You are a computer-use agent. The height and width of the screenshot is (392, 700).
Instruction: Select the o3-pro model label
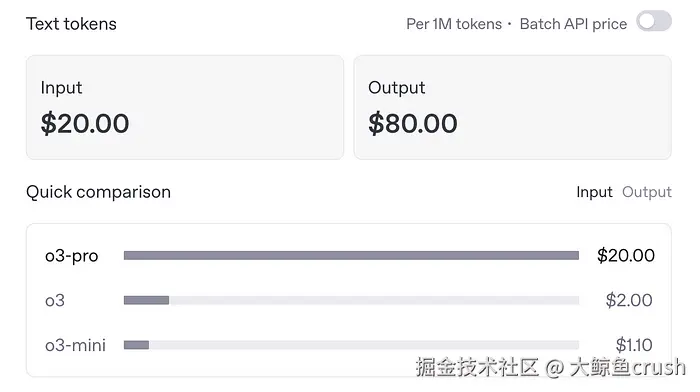coord(71,256)
